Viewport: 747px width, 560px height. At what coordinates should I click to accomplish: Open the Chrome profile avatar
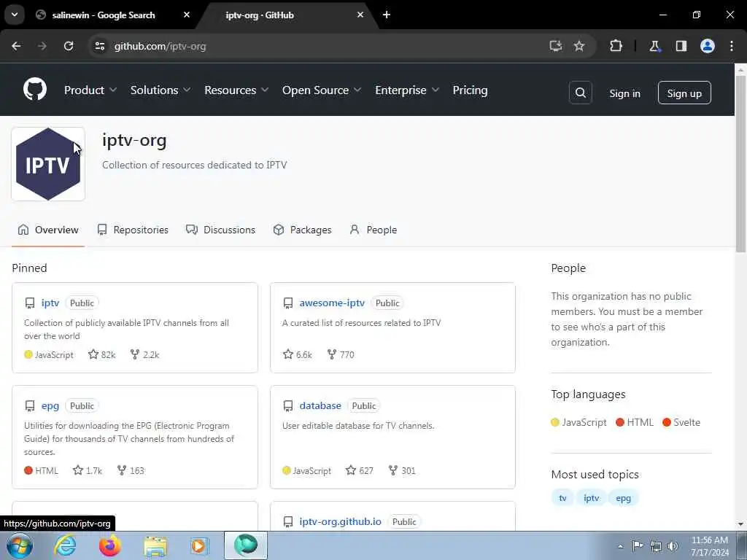[x=707, y=46]
